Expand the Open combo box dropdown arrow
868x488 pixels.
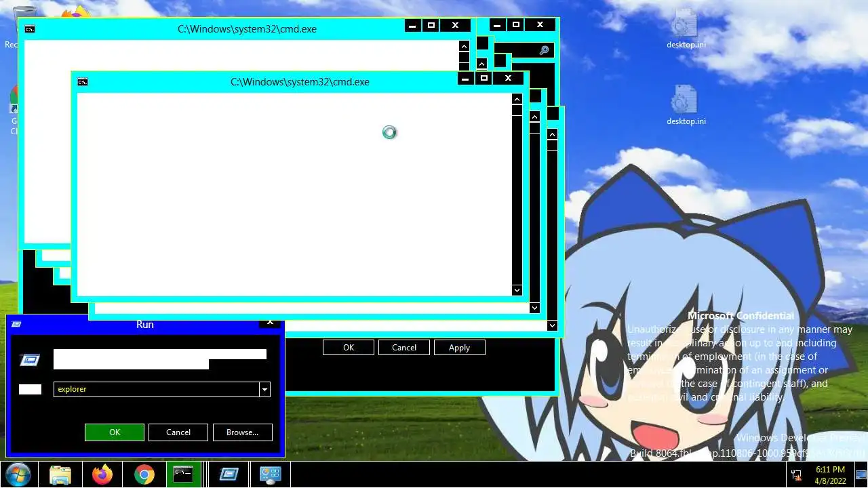point(265,390)
